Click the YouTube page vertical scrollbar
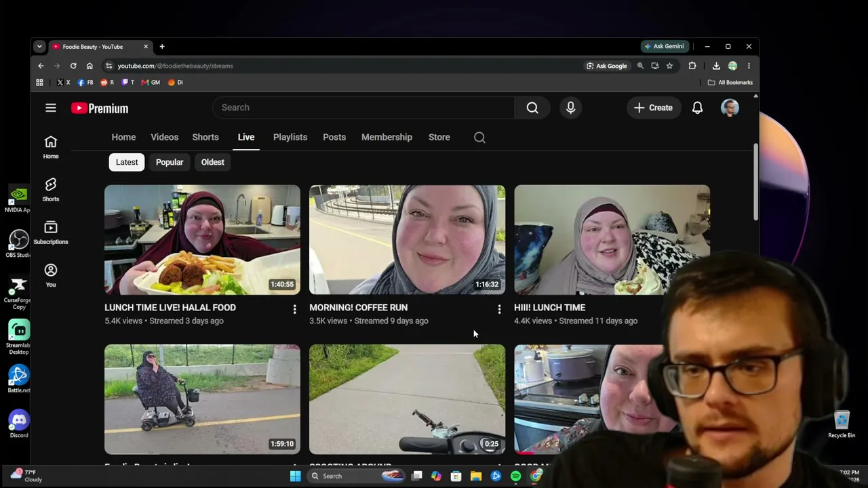 coord(755,182)
